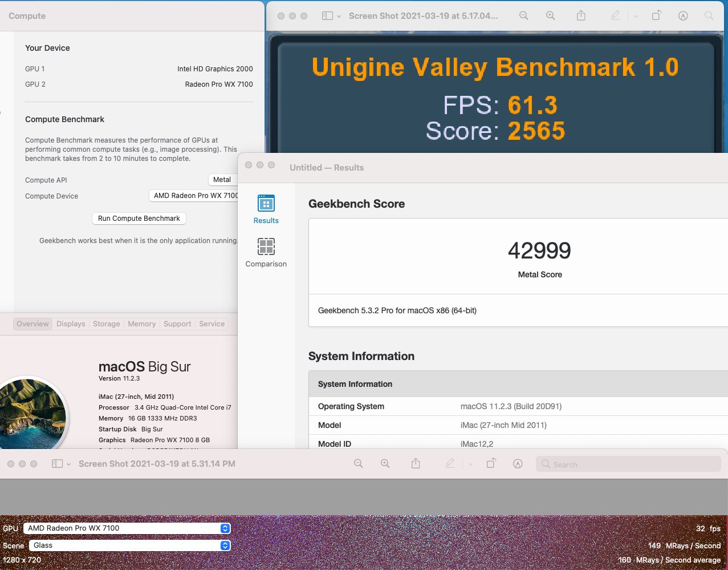The height and width of the screenshot is (570, 728).
Task: Share image from top Preview window
Action: point(581,16)
